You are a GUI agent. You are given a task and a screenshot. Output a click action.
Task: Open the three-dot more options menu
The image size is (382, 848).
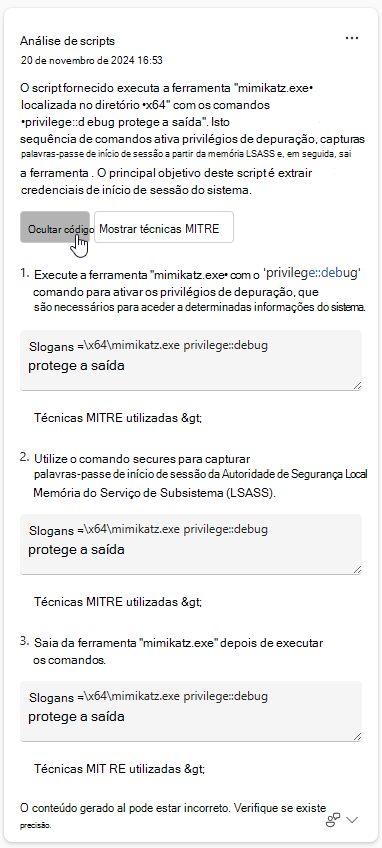coord(352,38)
